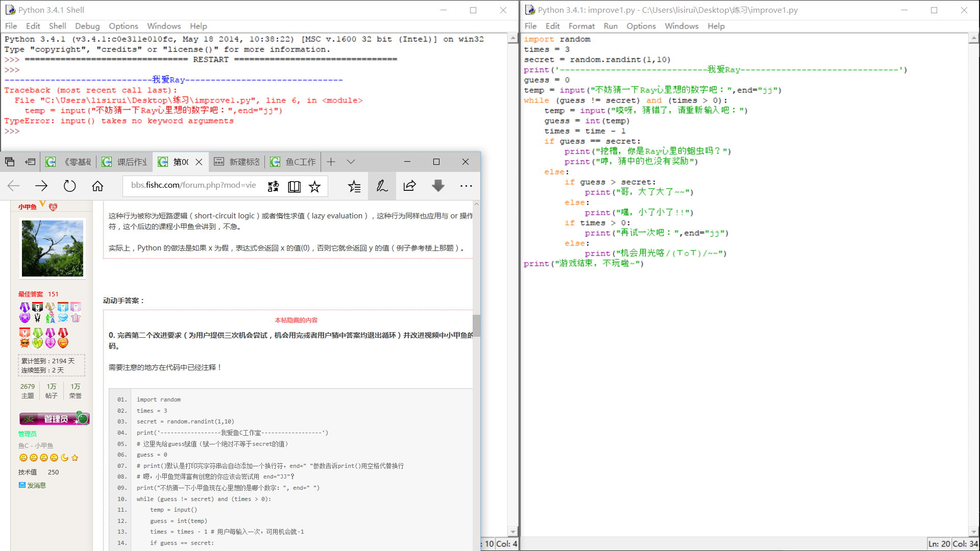980x551 pixels.
Task: Open new tab with plus button
Action: coord(331,162)
